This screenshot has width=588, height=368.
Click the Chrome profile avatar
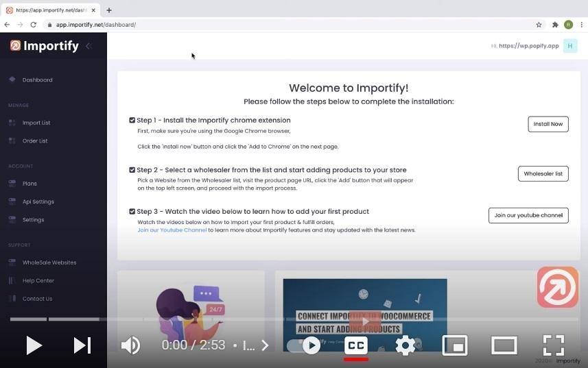[x=569, y=25]
